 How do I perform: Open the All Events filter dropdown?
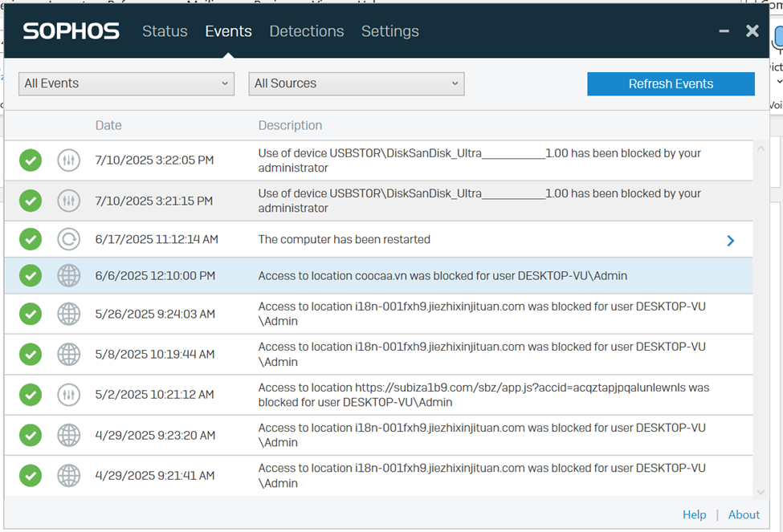pyautogui.click(x=126, y=83)
